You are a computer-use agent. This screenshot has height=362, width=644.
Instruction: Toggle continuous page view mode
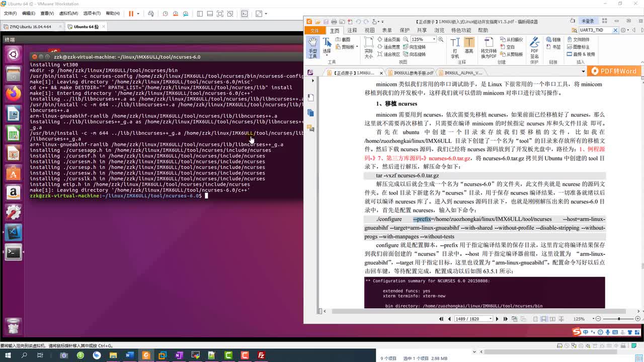(x=543, y=319)
